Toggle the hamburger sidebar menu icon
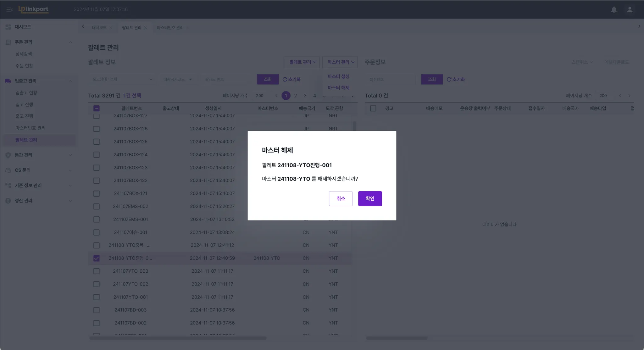 [9, 9]
